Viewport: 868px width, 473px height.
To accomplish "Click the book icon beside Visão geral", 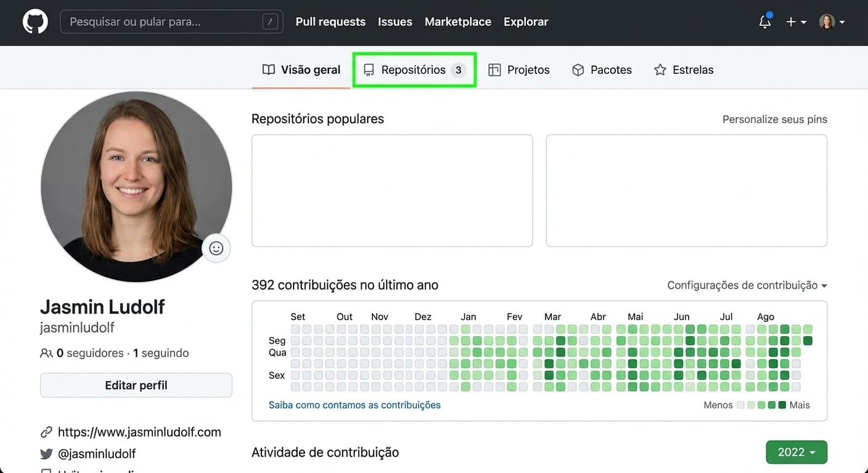I will (268, 70).
